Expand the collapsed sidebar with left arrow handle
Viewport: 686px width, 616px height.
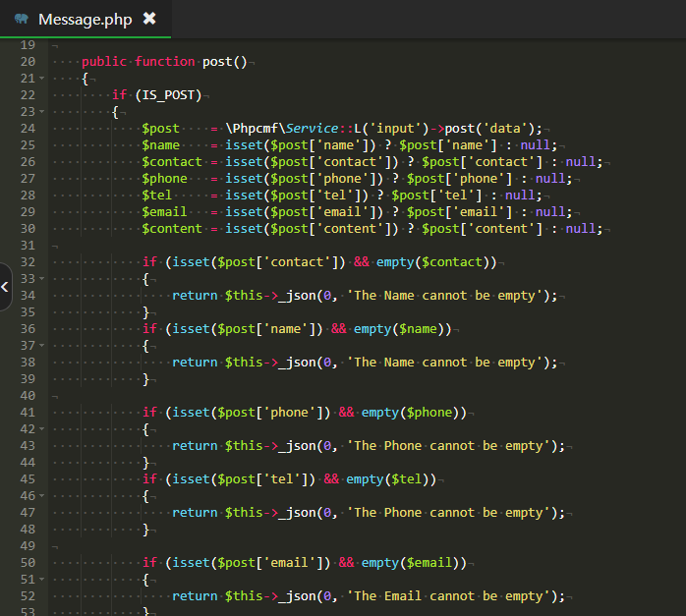(x=5, y=287)
